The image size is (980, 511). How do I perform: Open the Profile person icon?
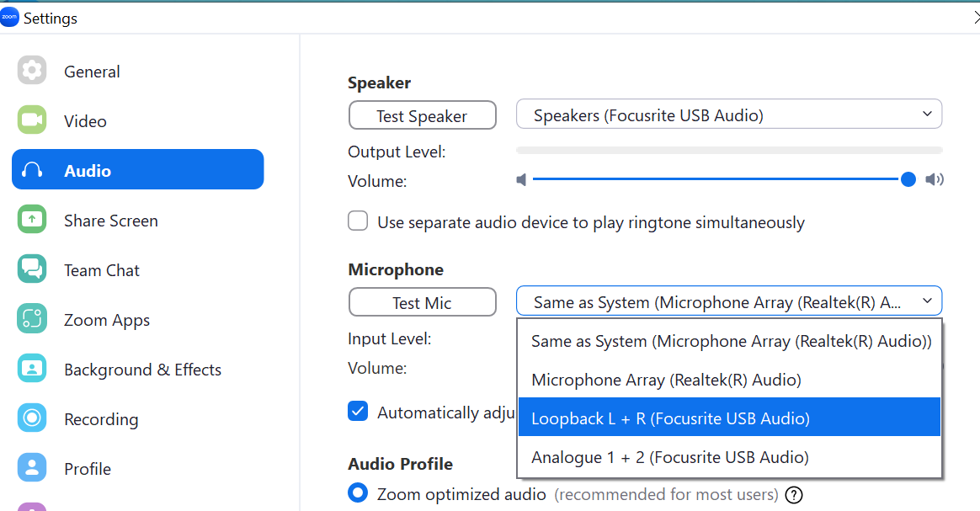click(32, 468)
